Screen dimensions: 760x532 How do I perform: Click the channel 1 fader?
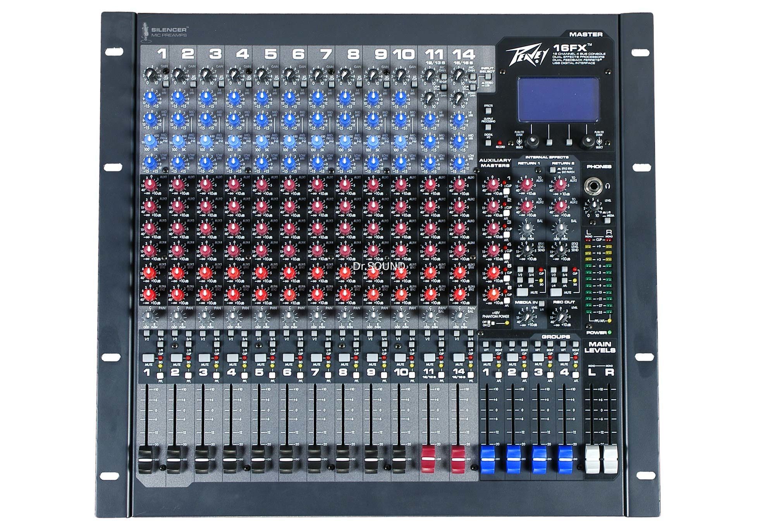coord(146,460)
